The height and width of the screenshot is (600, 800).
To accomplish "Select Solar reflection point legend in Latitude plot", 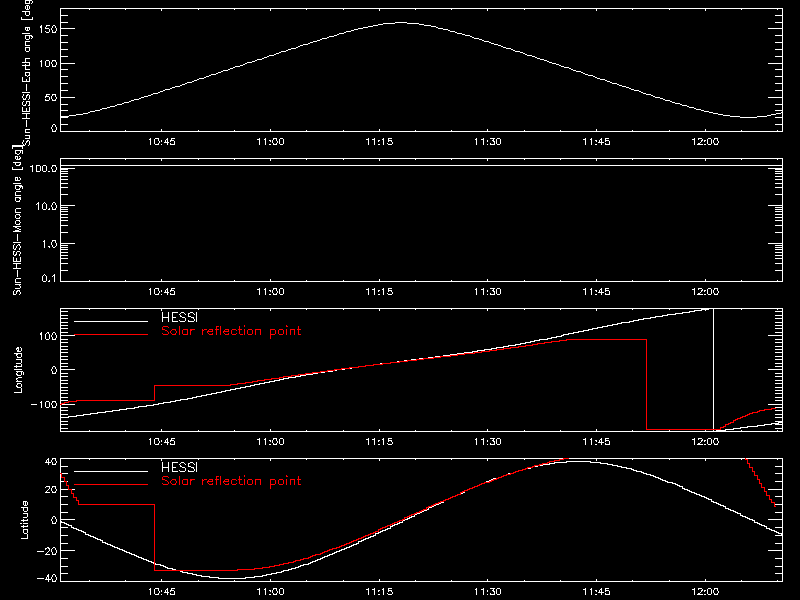I will pyautogui.click(x=231, y=481).
